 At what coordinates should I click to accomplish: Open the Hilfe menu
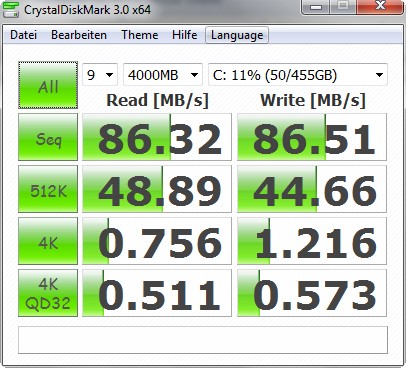tap(184, 35)
